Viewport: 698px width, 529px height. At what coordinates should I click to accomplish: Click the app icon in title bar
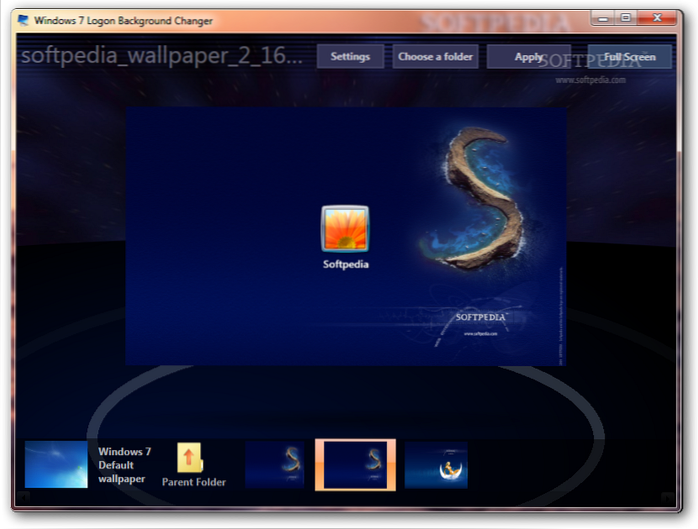pyautogui.click(x=23, y=20)
